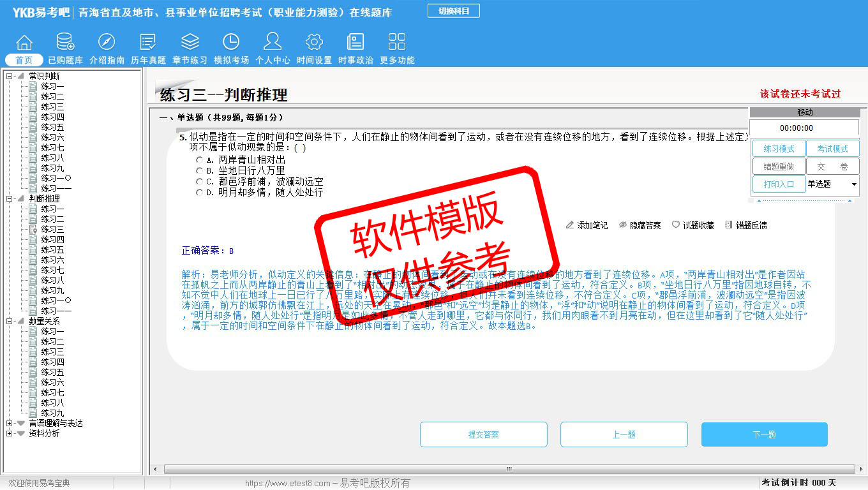Switch to 考试模式 tab
Screen dimensions: 868x490
pyautogui.click(x=832, y=149)
